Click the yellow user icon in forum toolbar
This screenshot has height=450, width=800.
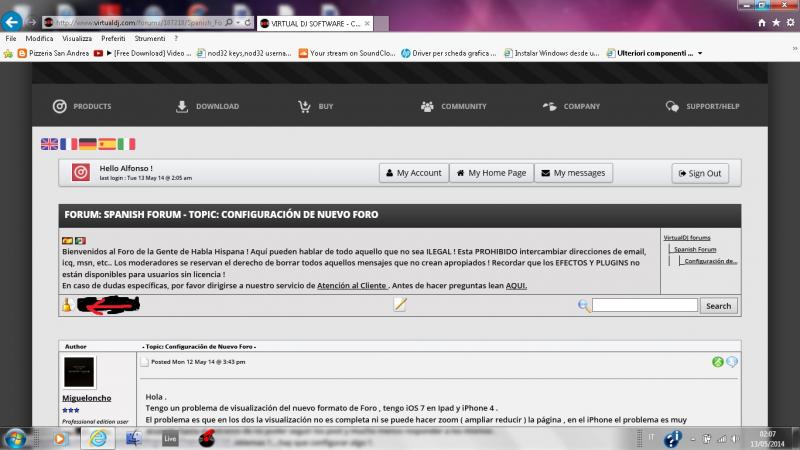[x=67, y=305]
